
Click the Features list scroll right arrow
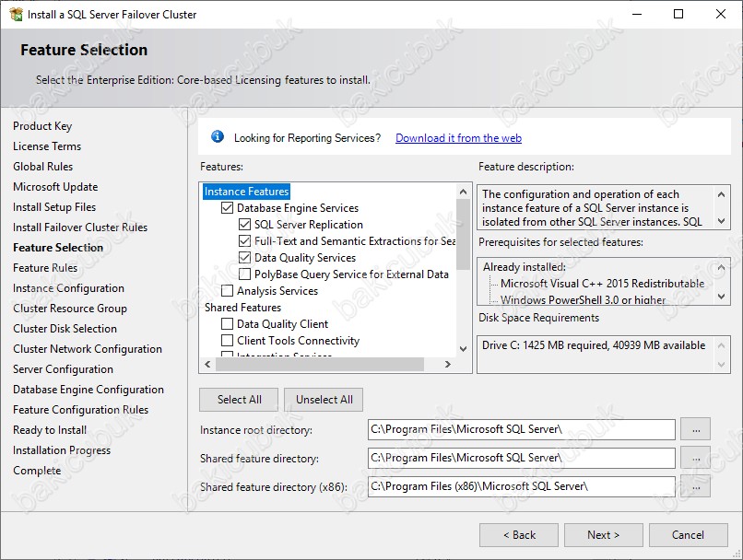(x=448, y=364)
